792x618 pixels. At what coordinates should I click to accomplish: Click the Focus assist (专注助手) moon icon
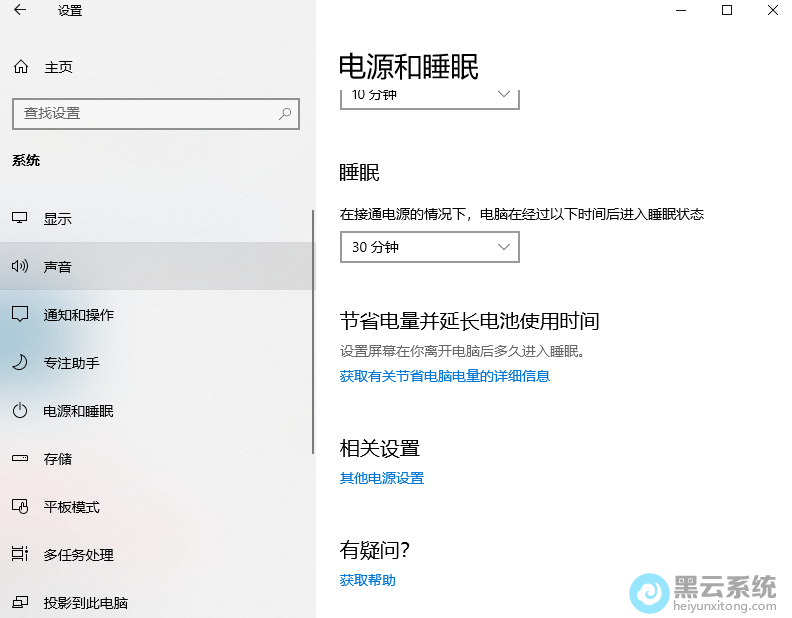(x=20, y=363)
